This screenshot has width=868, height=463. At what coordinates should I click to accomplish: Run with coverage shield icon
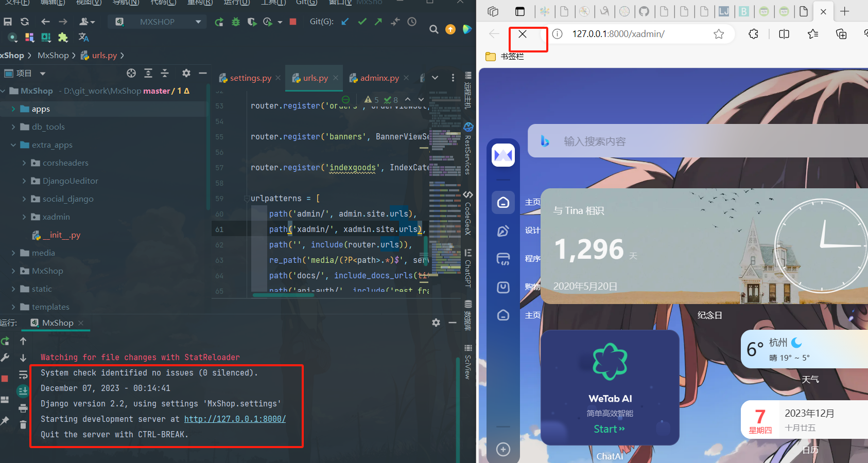[252, 22]
